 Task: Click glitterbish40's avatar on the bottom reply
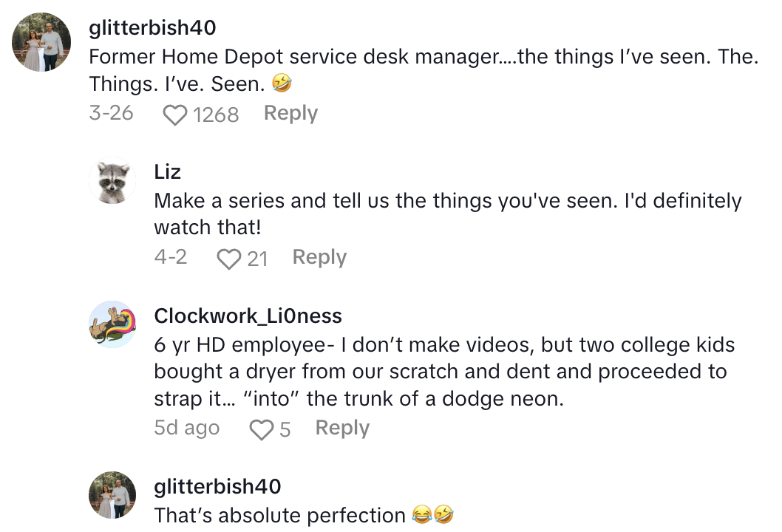(114, 495)
